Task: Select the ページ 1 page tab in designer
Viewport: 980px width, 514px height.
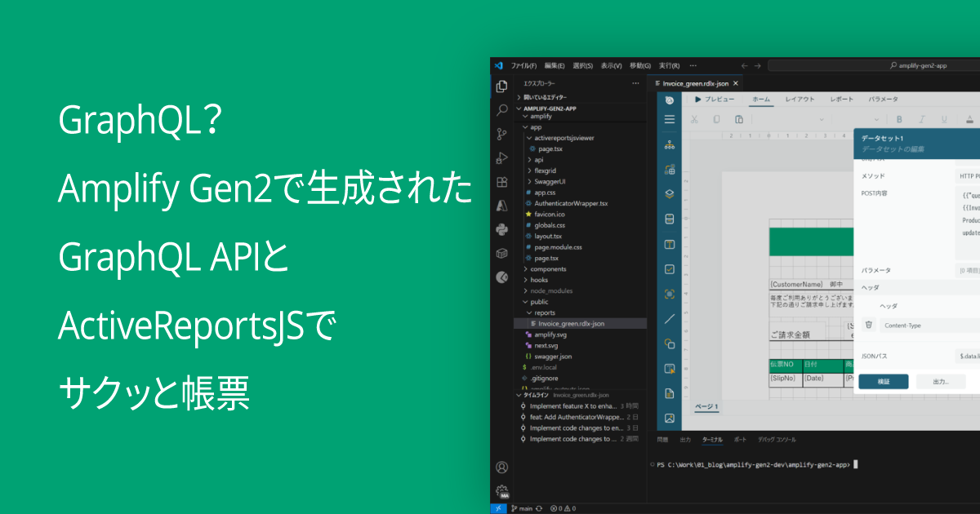Action: [x=706, y=406]
